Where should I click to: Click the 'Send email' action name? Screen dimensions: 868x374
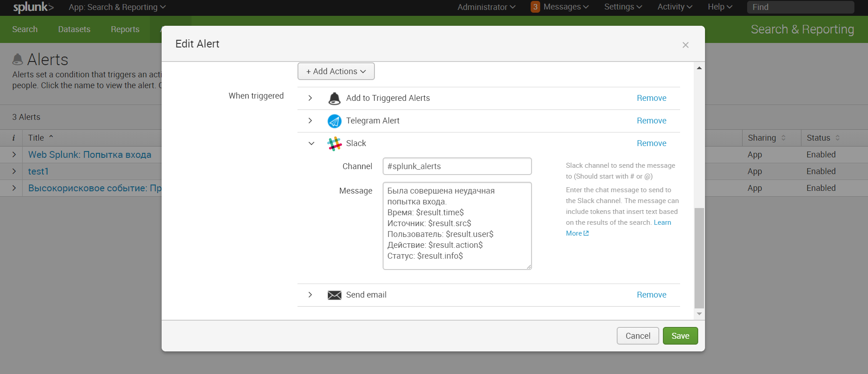366,295
